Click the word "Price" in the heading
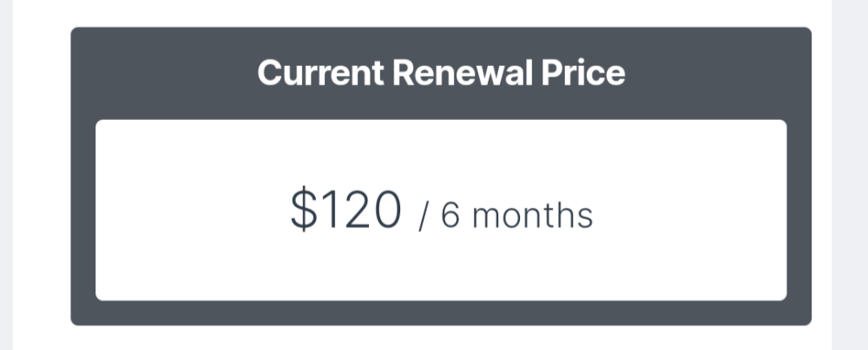 click(583, 73)
